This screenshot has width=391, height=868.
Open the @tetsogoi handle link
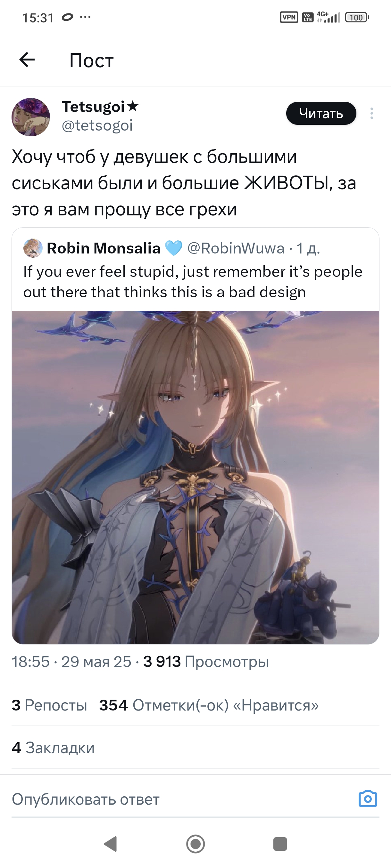[97, 126]
